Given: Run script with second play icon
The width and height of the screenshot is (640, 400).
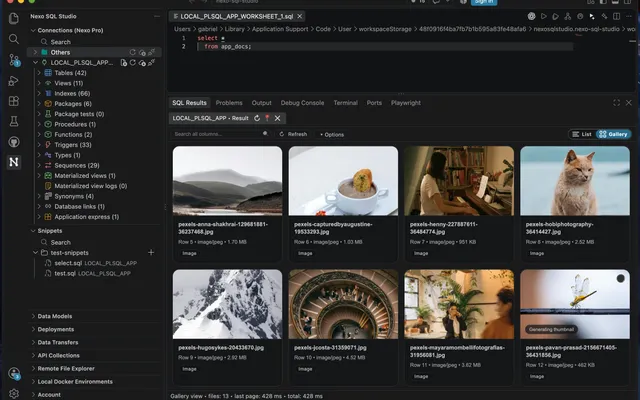Looking at the screenshot, I should [x=555, y=16].
